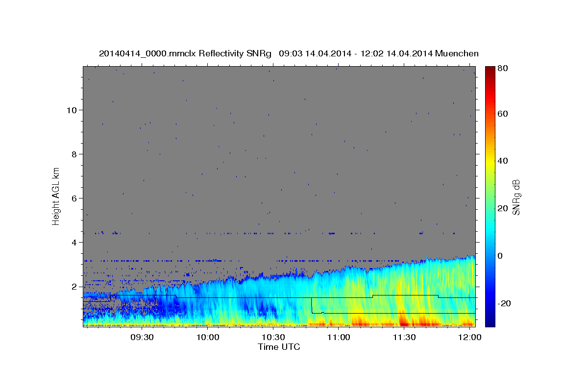Click the 09:30 time tick label
Screen dimensions: 588x392
point(142,337)
